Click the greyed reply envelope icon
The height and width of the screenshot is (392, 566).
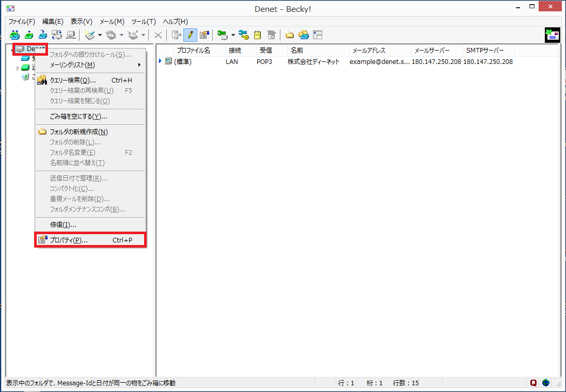pyautogui.click(x=111, y=35)
